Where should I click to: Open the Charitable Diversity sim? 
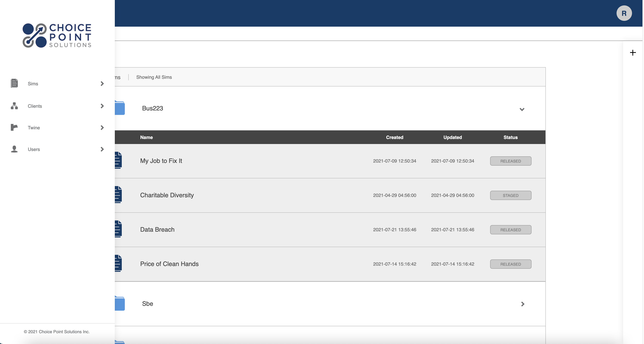[167, 195]
